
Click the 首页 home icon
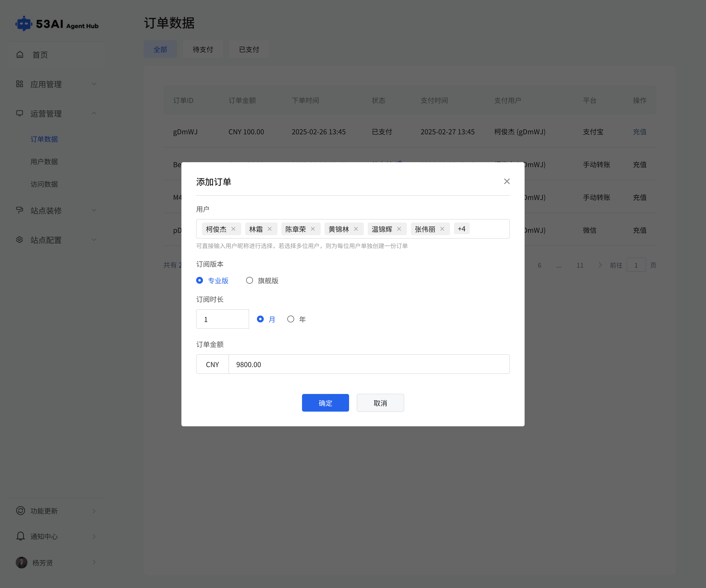[x=20, y=54]
